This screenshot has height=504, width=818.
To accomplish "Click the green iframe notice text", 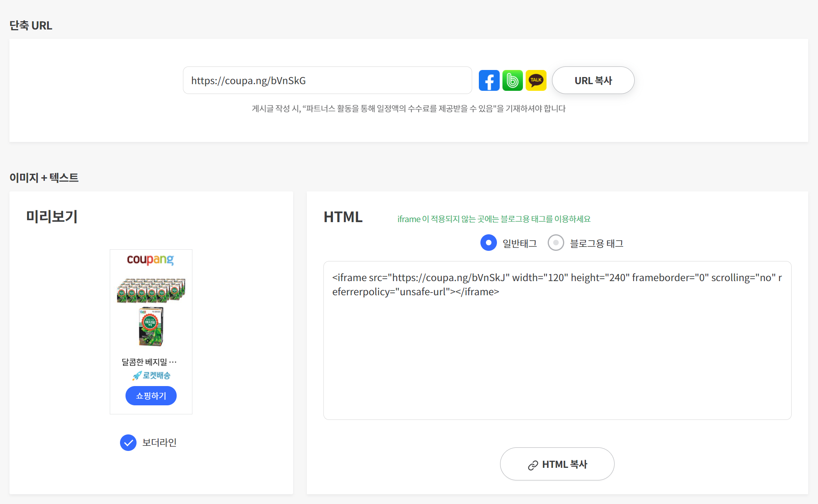I will [494, 219].
